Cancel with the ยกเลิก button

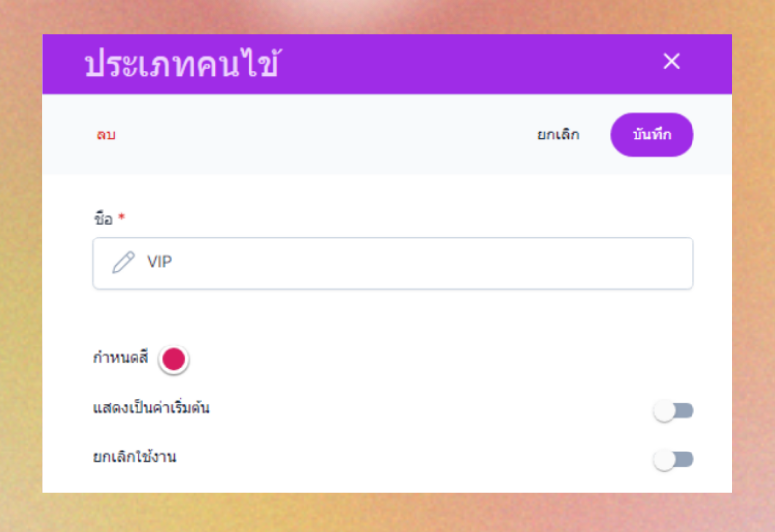558,134
